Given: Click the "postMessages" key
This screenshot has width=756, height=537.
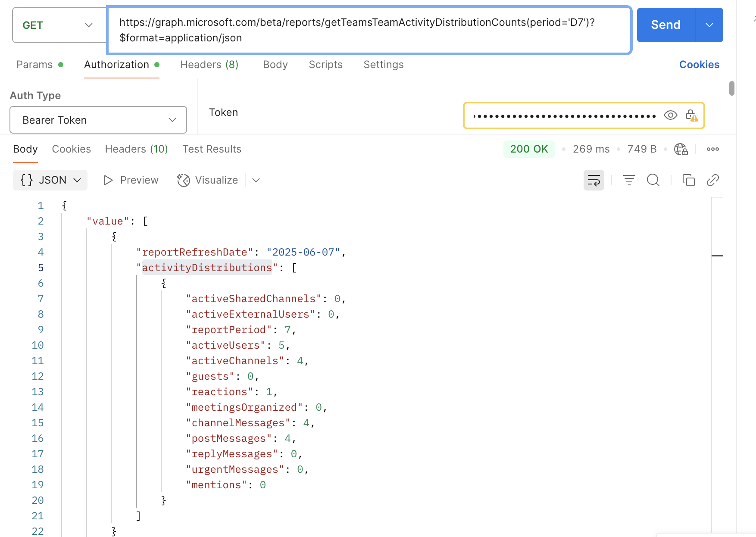Looking at the screenshot, I should click(x=228, y=438).
